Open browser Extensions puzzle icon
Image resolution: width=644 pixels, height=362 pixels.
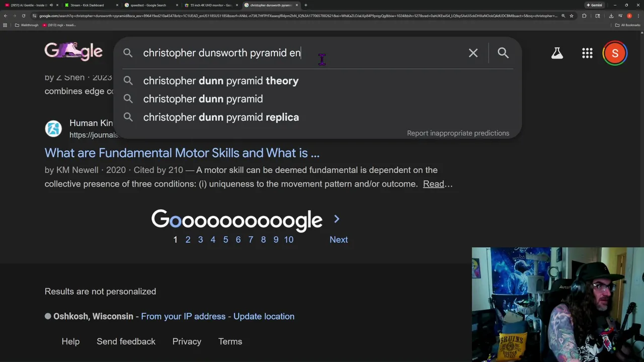pyautogui.click(x=584, y=16)
